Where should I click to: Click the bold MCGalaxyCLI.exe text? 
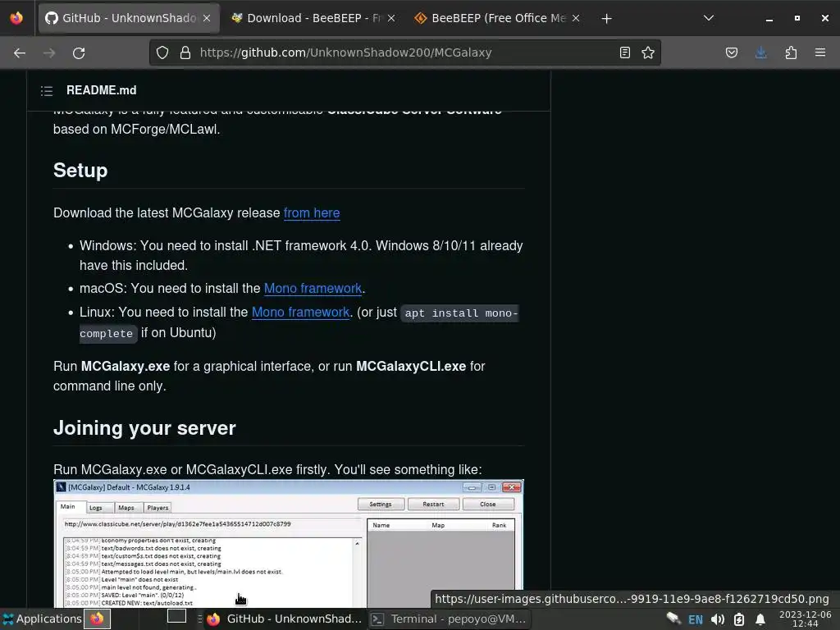[411, 367]
